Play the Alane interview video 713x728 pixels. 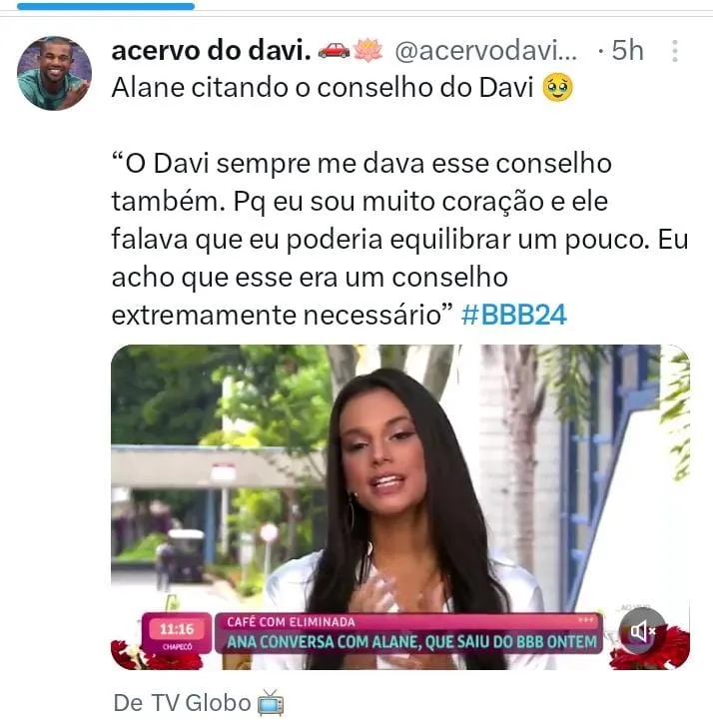point(400,507)
